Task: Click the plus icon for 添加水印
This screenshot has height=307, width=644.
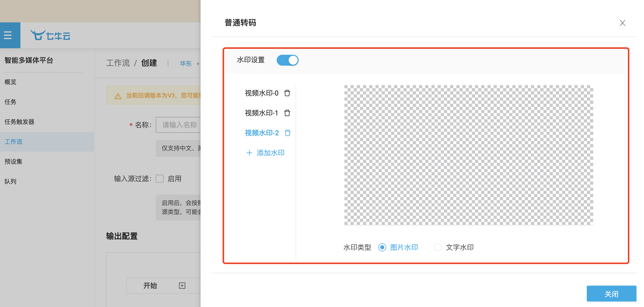Action: coord(249,153)
